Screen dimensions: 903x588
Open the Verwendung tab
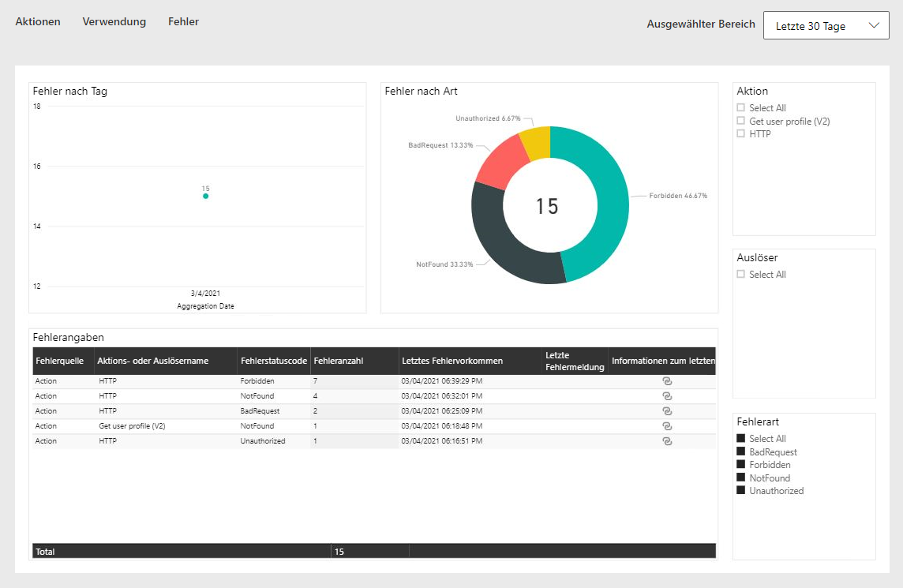click(114, 22)
